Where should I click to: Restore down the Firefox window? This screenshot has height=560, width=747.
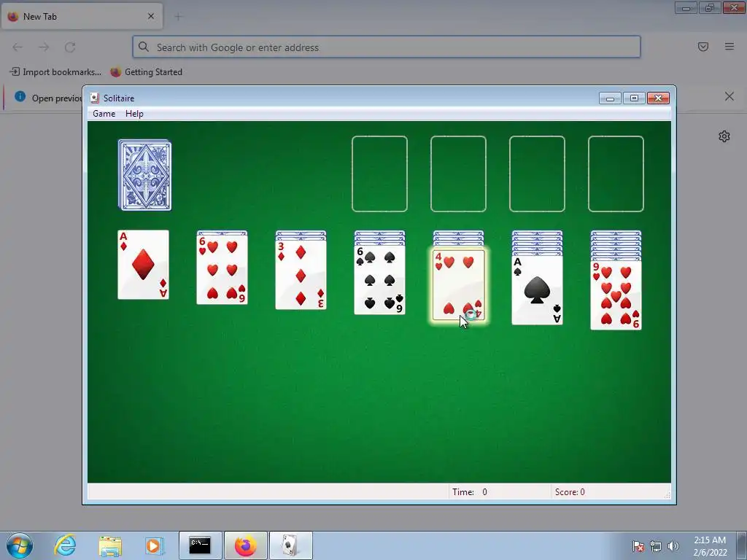[710, 7]
